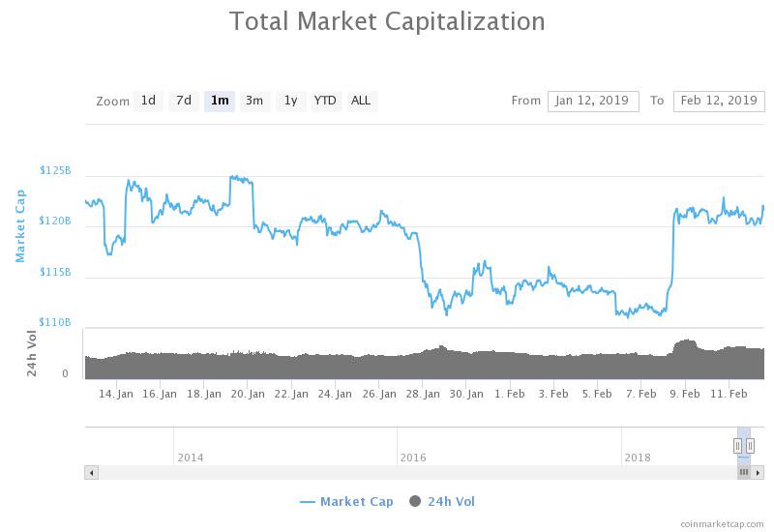Click the gray 24h Vol circle symbol

pyautogui.click(x=416, y=501)
